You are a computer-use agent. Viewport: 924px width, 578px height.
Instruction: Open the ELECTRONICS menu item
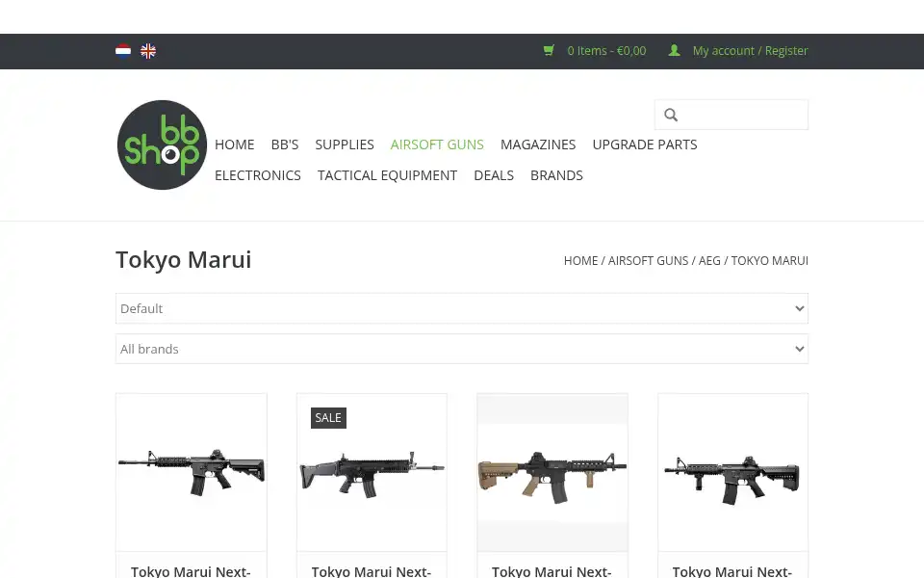click(x=258, y=175)
